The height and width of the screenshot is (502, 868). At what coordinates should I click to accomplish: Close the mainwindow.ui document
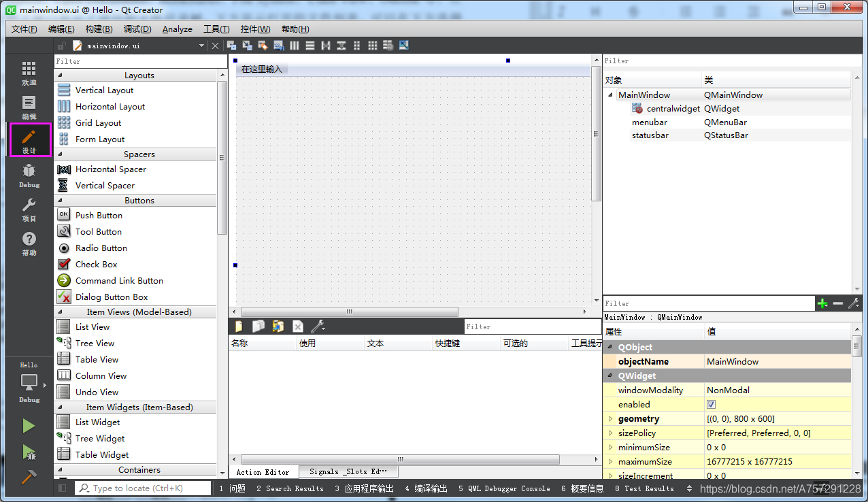click(x=216, y=46)
